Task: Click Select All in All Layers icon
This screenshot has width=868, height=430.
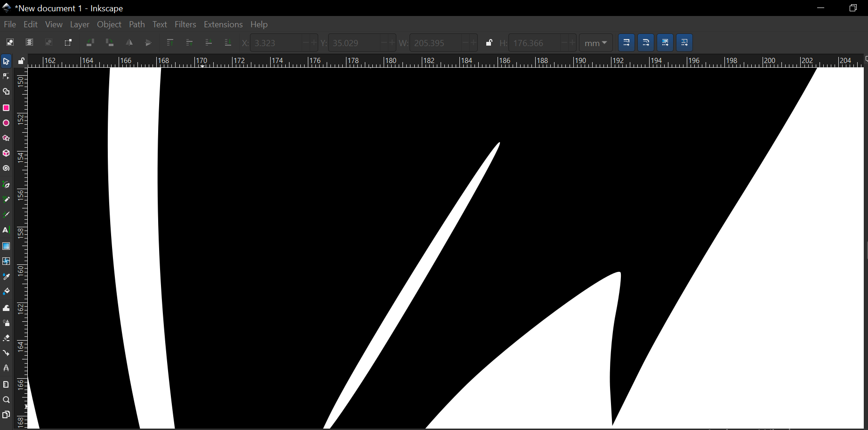Action: (29, 43)
